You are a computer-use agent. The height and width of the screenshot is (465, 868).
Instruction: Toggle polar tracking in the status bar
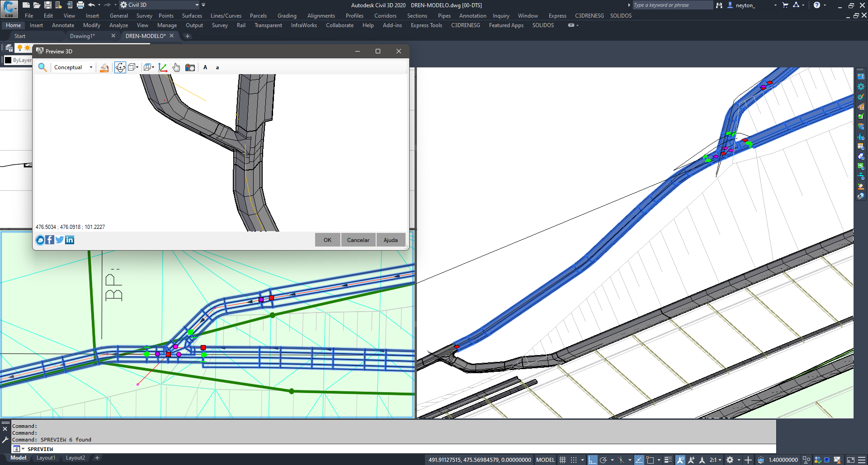point(604,460)
